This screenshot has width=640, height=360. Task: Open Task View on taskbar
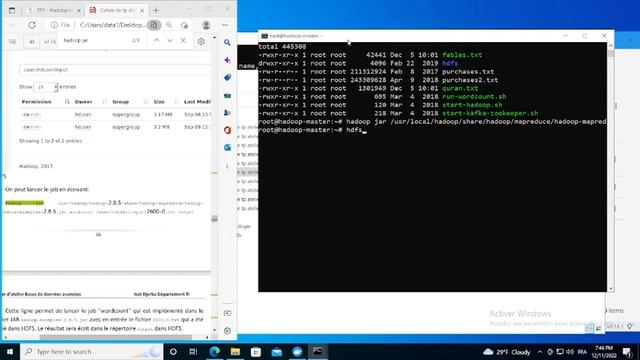[193, 351]
